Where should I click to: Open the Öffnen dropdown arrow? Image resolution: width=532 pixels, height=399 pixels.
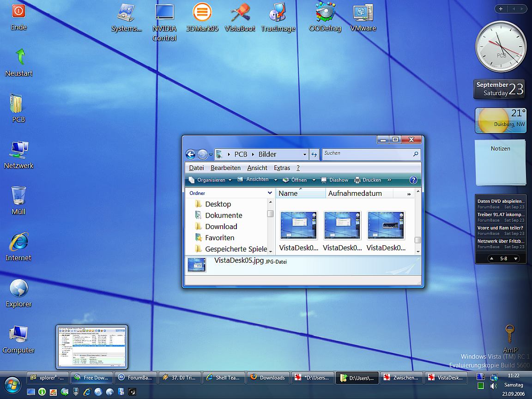314,180
